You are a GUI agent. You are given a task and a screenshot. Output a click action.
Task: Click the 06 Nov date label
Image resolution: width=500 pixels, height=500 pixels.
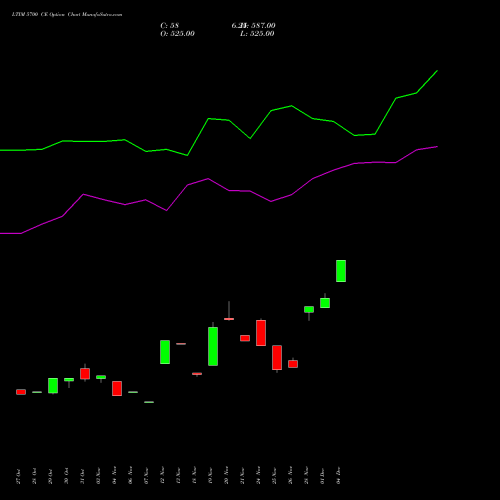coord(131,476)
